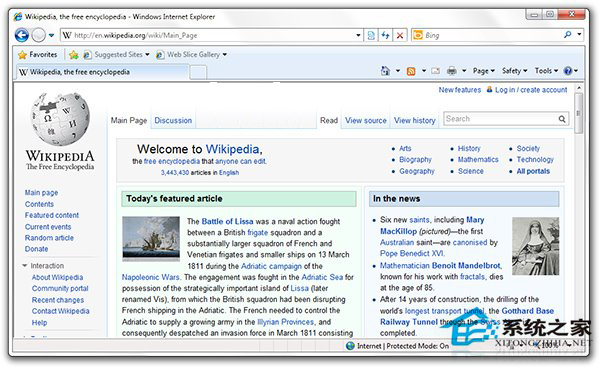Click the browser Back arrow button
Image resolution: width=600 pixels, height=367 pixels.
coord(22,35)
